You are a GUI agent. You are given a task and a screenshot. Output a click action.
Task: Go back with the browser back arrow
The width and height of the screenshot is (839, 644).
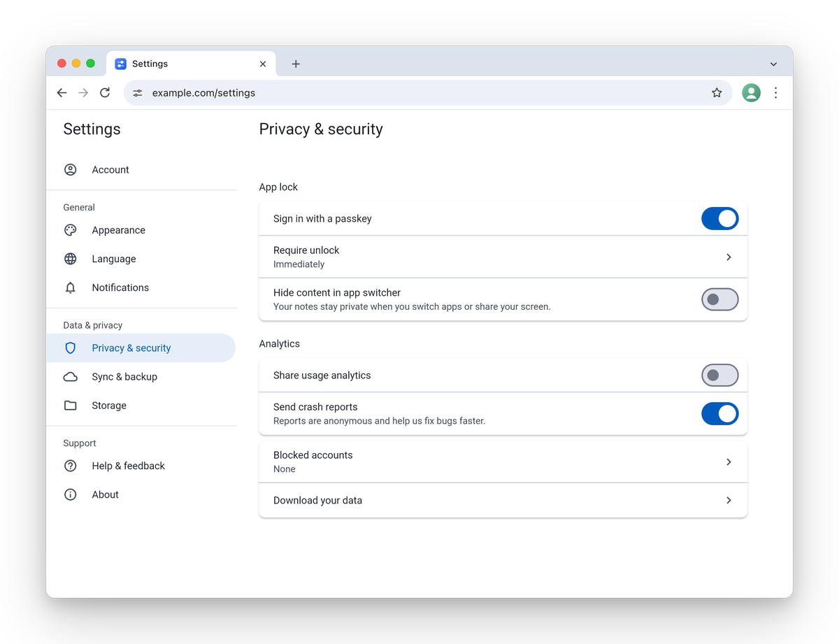[62, 93]
